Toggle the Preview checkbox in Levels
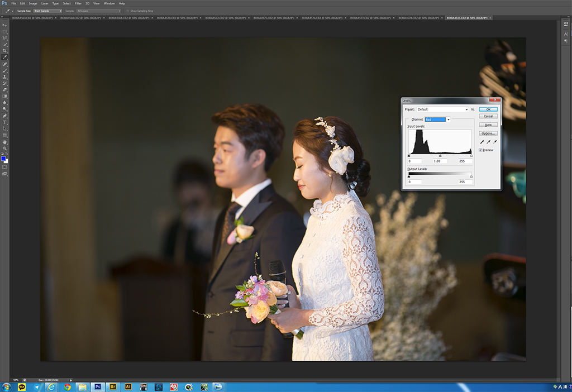 (x=481, y=150)
